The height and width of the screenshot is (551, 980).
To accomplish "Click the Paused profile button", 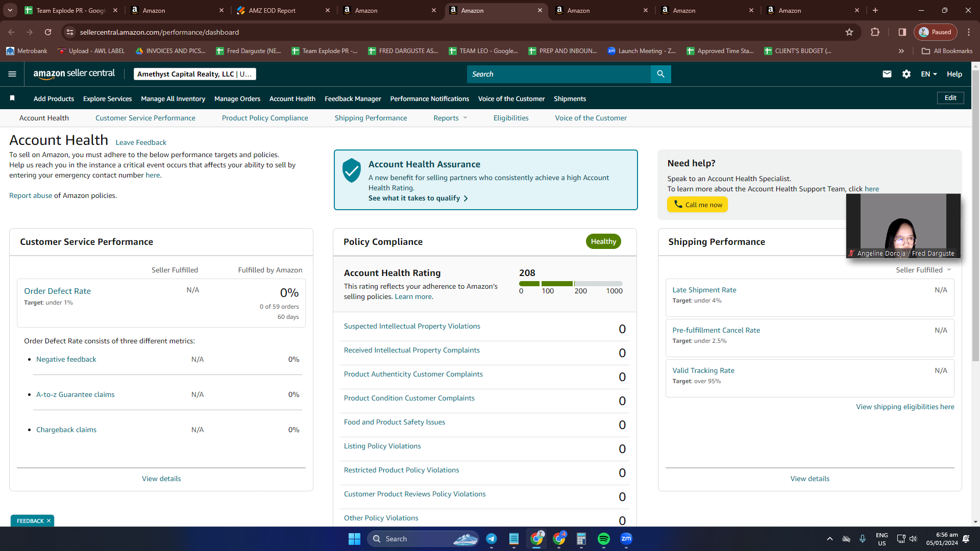I will tap(935, 32).
